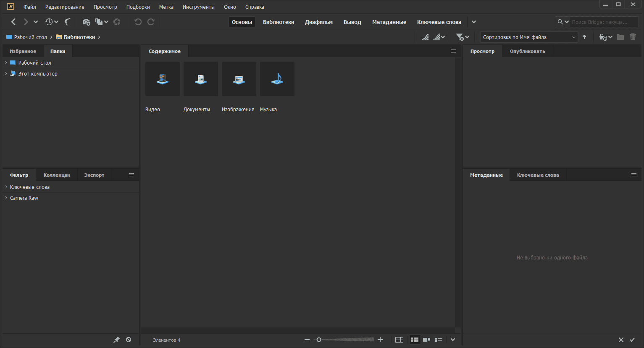The width and height of the screenshot is (644, 348).
Task: Open the Метка menu
Action: tap(166, 7)
